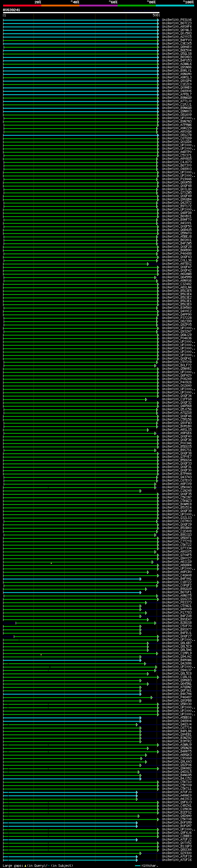The height and width of the screenshot is (868, 197).
Task: Select label UniRef100_Q645N1
Action: point(177,684)
